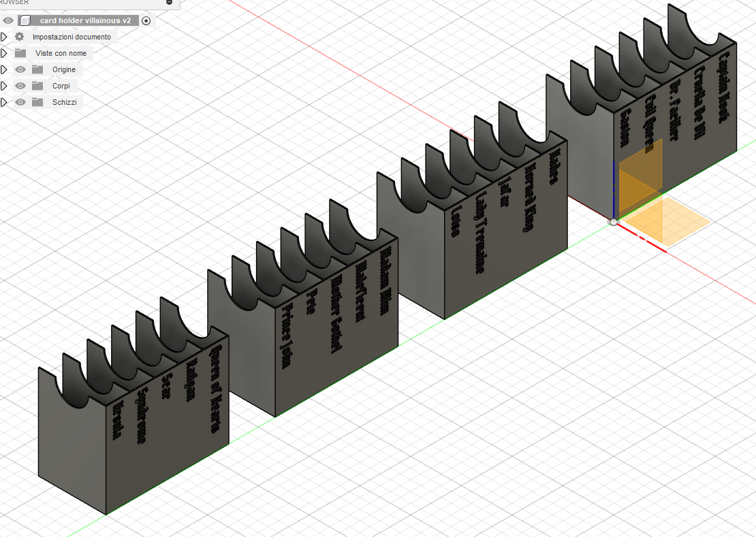Image resolution: width=756 pixels, height=537 pixels.
Task: Activate the card holder villainous v2 radio button
Action: click(146, 20)
